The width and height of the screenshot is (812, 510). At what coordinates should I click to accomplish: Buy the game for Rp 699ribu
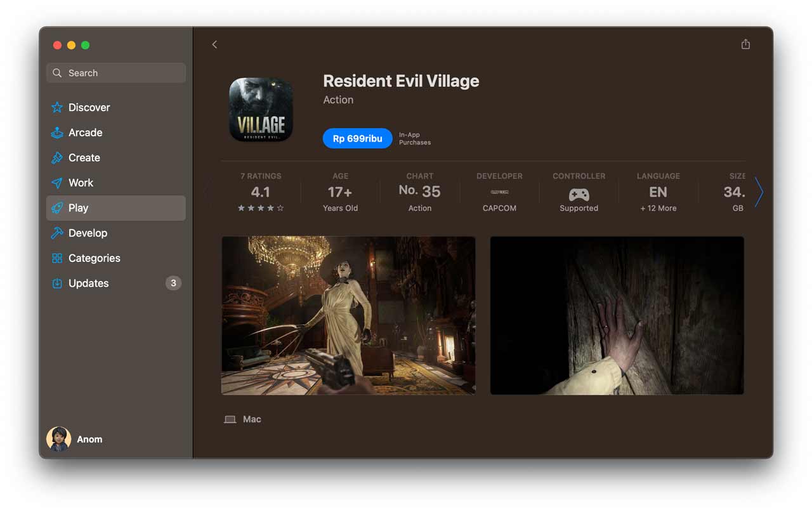coord(357,138)
